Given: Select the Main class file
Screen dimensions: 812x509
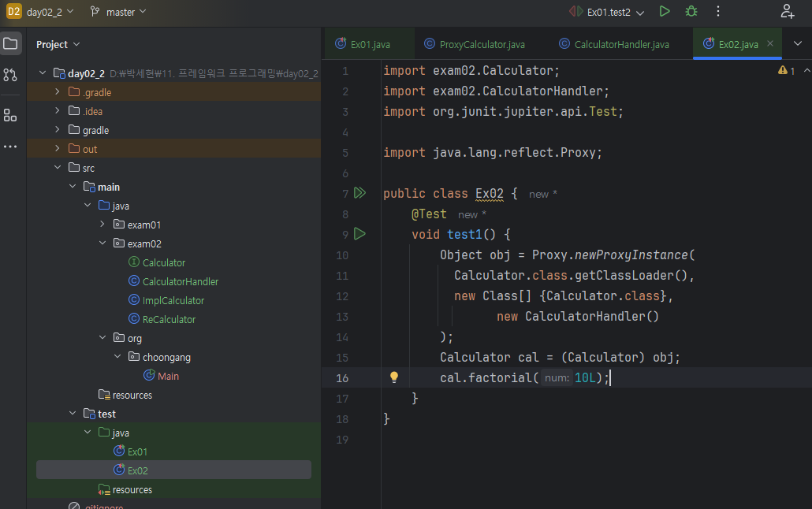Looking at the screenshot, I should tap(168, 376).
